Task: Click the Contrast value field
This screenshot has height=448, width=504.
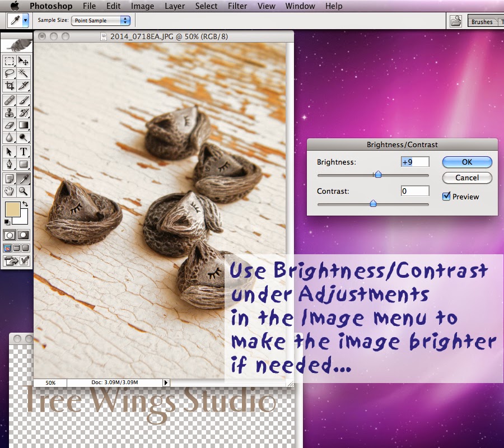Action: click(415, 191)
